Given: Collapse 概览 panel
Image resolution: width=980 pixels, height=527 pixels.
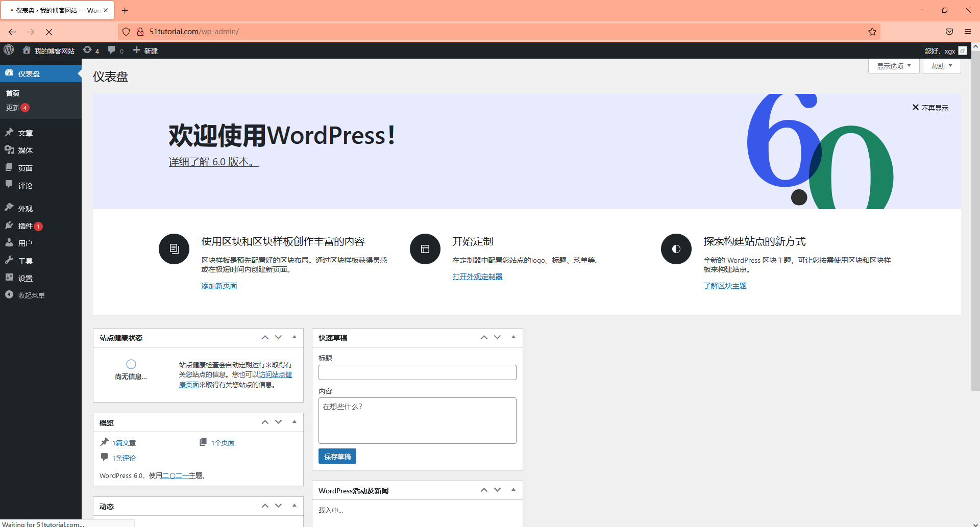Looking at the screenshot, I should click(295, 422).
